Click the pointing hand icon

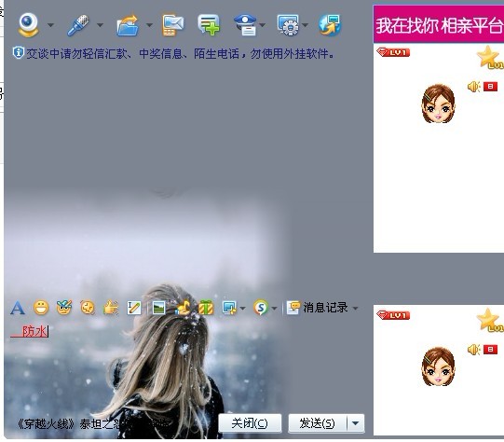(111, 308)
